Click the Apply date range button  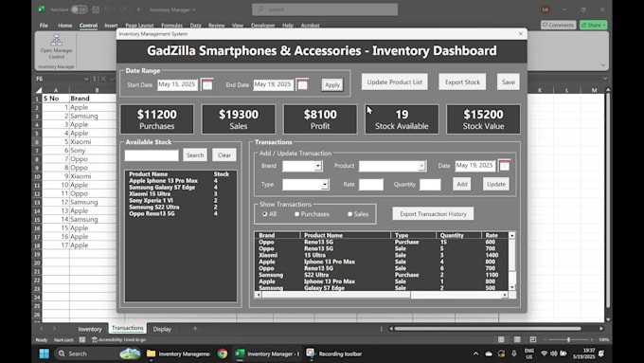coord(332,85)
